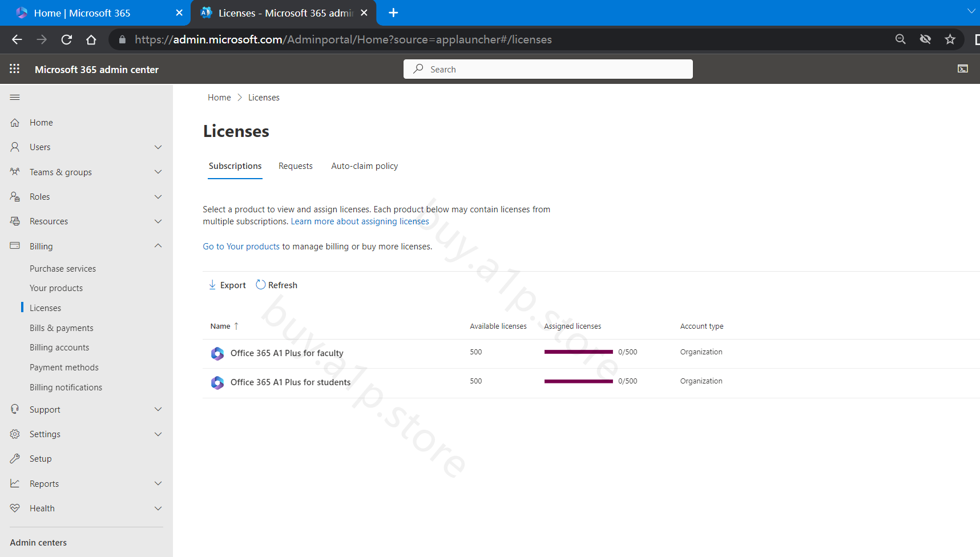
Task: Click the Health heart icon
Action: [x=15, y=508]
